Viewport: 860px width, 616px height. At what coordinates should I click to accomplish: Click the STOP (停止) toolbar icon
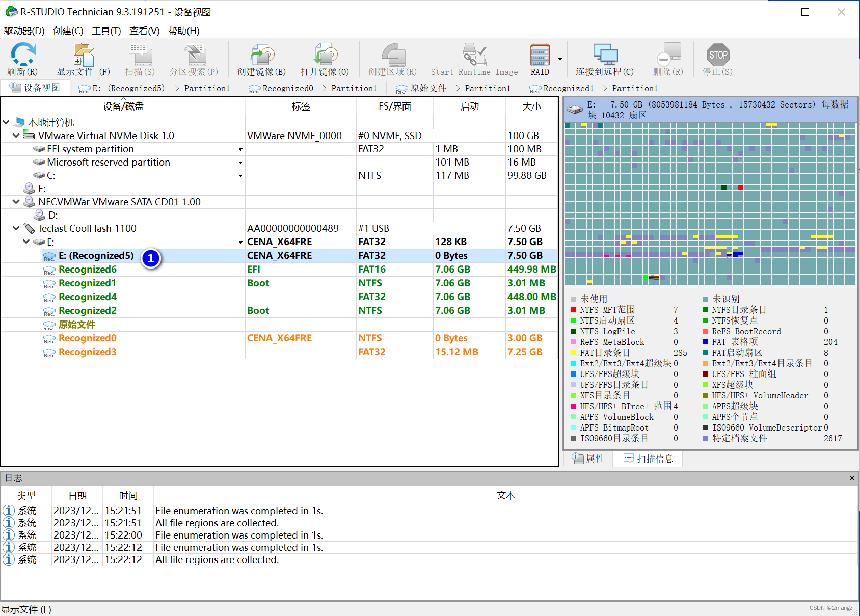click(718, 54)
